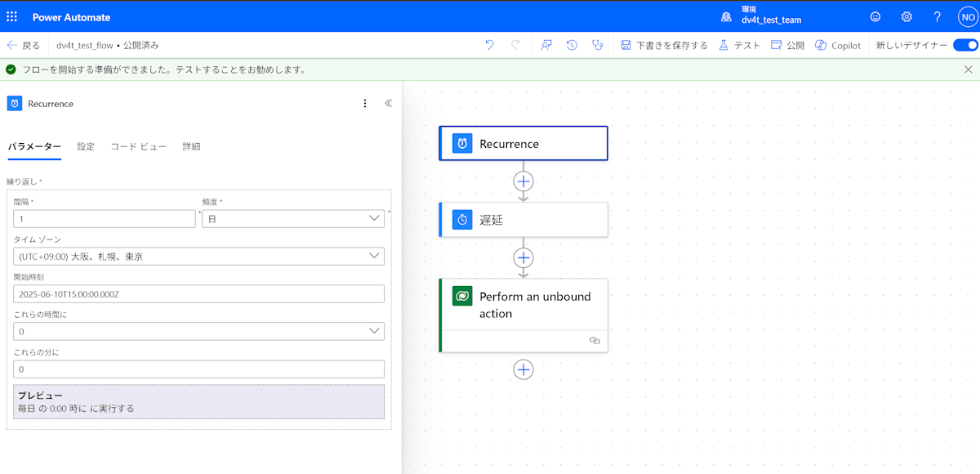The image size is (980, 474).
Task: Redo the last change
Action: click(515, 46)
